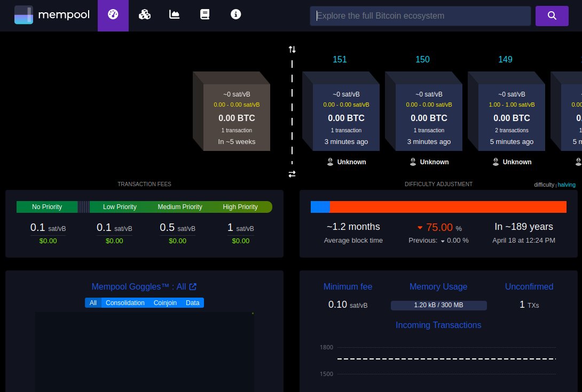Open mined block 149 cube
The image size is (582, 392).
click(507, 111)
